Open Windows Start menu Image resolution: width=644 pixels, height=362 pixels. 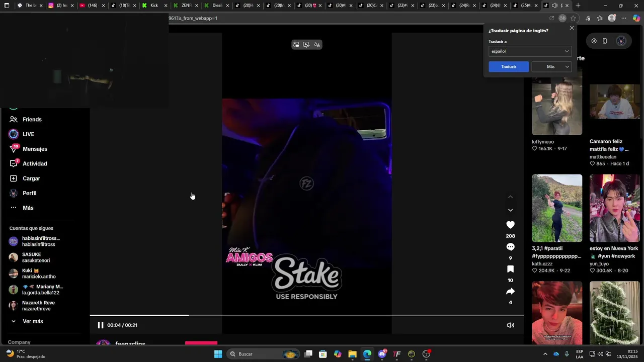click(x=218, y=354)
